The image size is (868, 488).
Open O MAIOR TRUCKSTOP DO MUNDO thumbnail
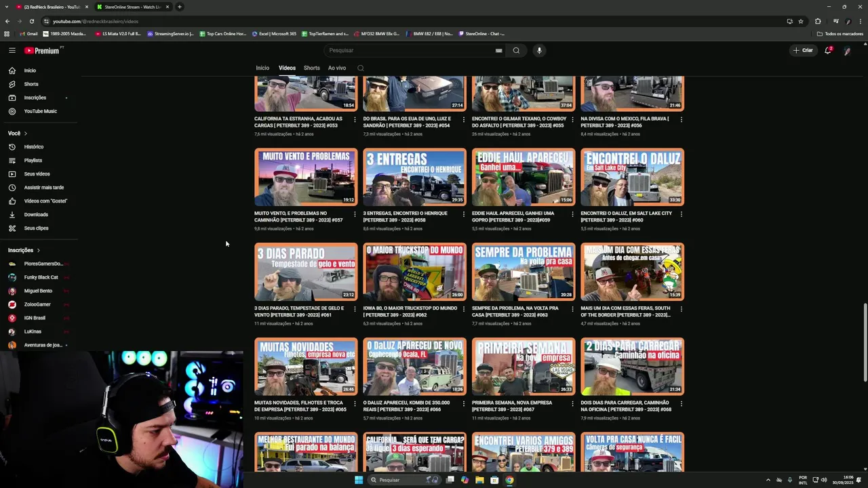414,272
